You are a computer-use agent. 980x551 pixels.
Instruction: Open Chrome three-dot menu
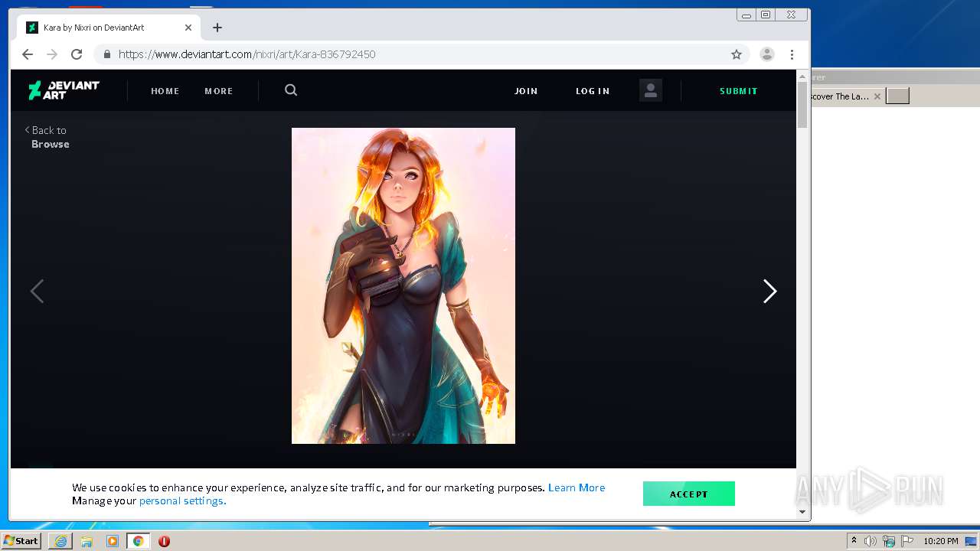(792, 54)
